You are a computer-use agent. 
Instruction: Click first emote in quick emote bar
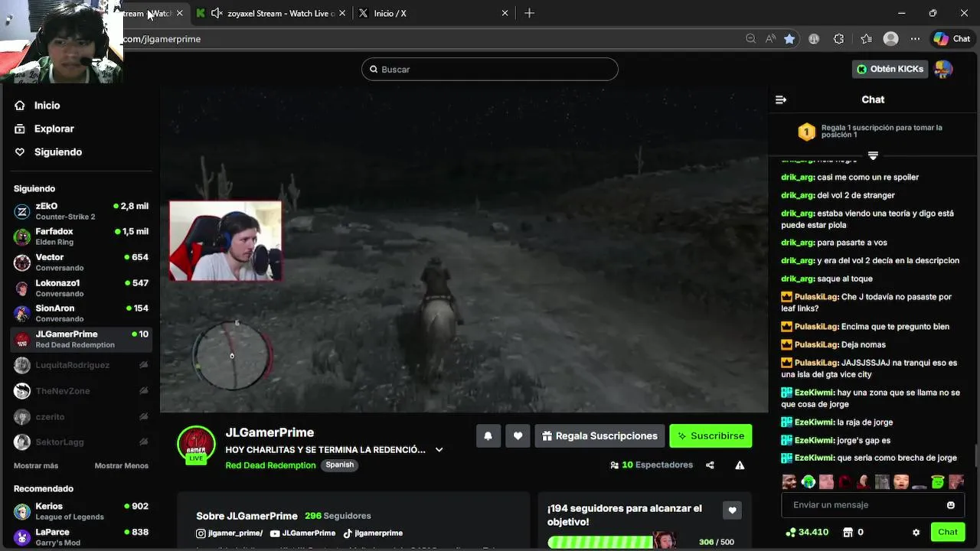789,482
